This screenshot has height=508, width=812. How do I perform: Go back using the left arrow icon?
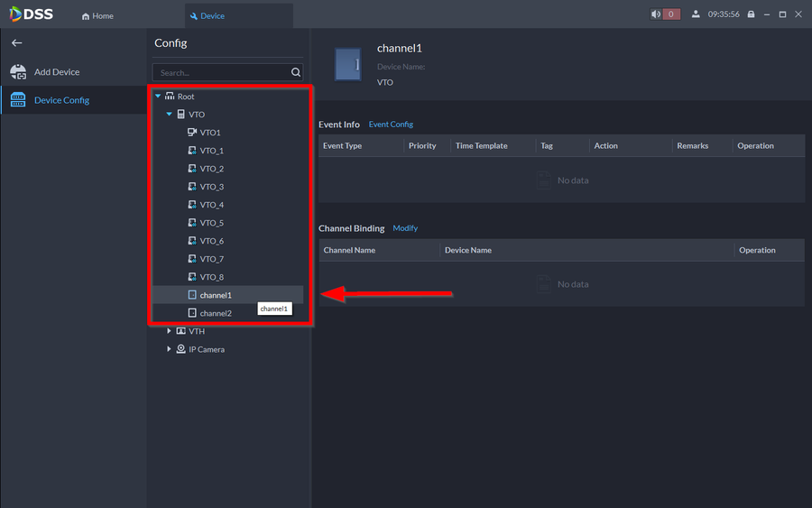pos(16,43)
